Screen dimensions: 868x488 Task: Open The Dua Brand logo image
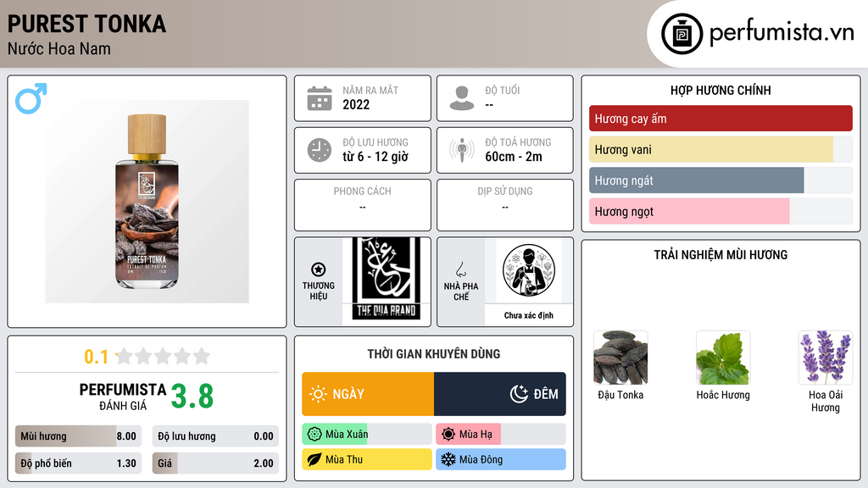pyautogui.click(x=387, y=280)
